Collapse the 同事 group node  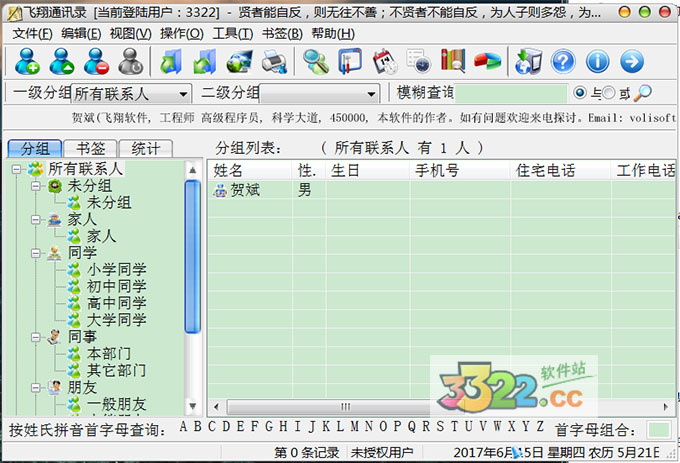point(36,337)
